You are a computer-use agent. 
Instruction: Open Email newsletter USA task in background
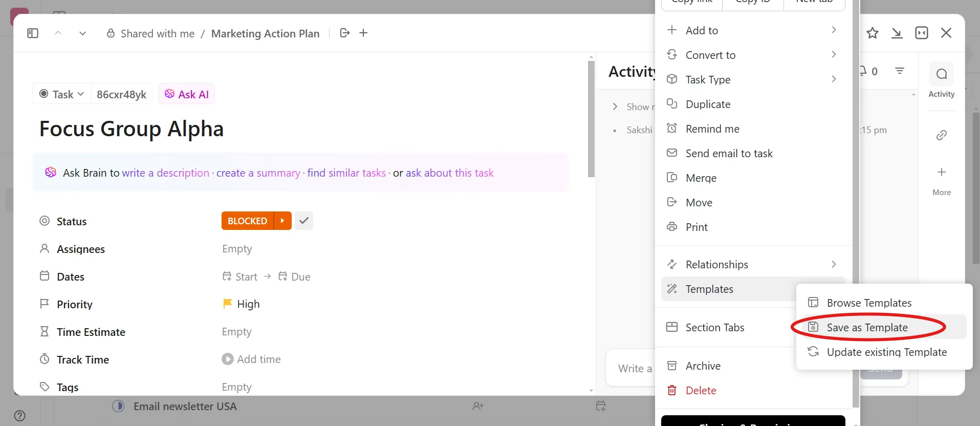point(185,407)
